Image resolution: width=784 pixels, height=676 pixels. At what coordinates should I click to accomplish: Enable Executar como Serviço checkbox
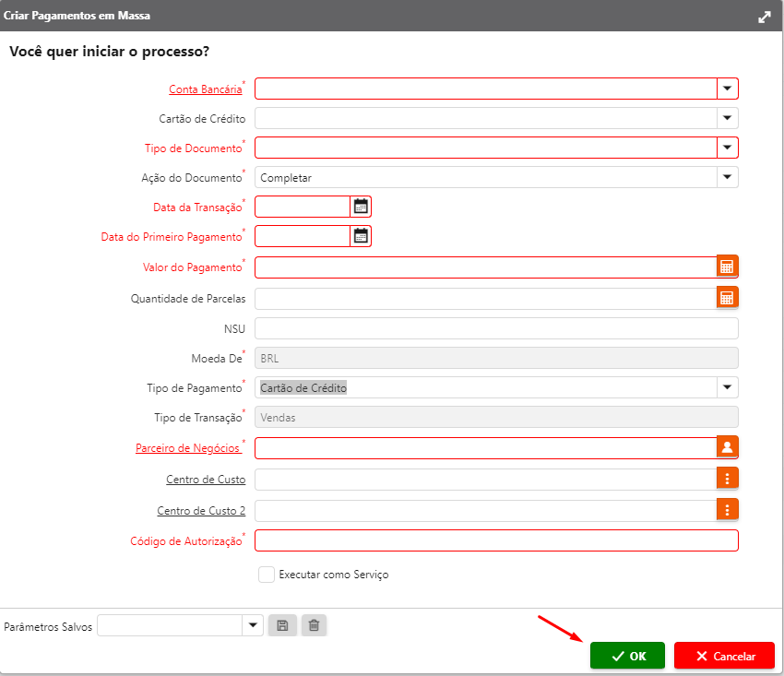click(267, 575)
